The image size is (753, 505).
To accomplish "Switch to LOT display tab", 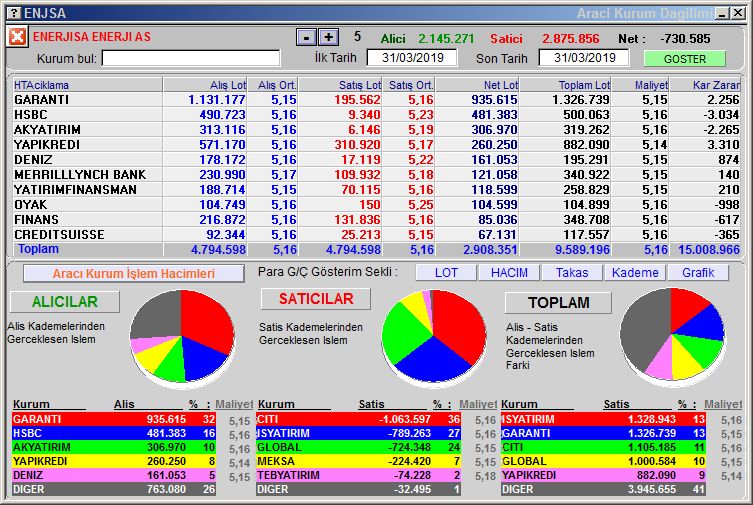I will (x=446, y=273).
